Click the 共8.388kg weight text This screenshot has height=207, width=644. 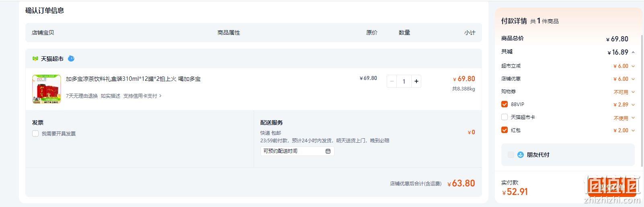[464, 89]
